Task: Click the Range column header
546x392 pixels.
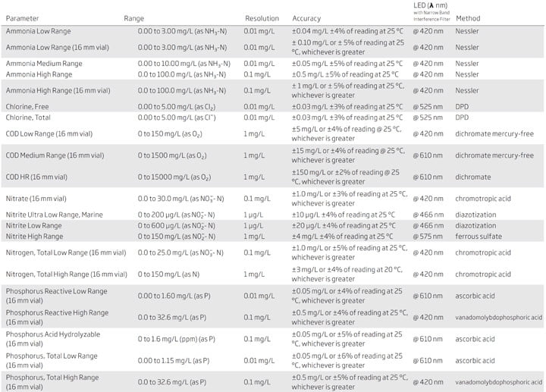Action: (133, 18)
